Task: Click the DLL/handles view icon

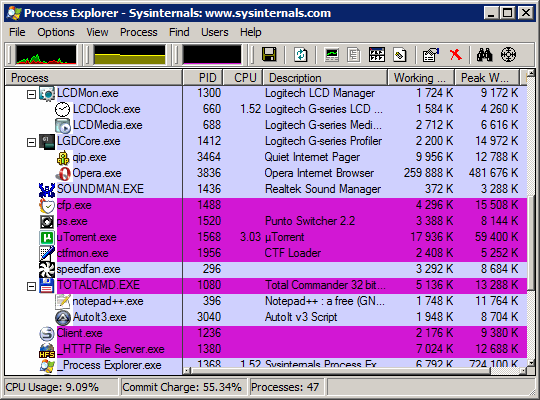Action: pyautogui.click(x=399, y=55)
